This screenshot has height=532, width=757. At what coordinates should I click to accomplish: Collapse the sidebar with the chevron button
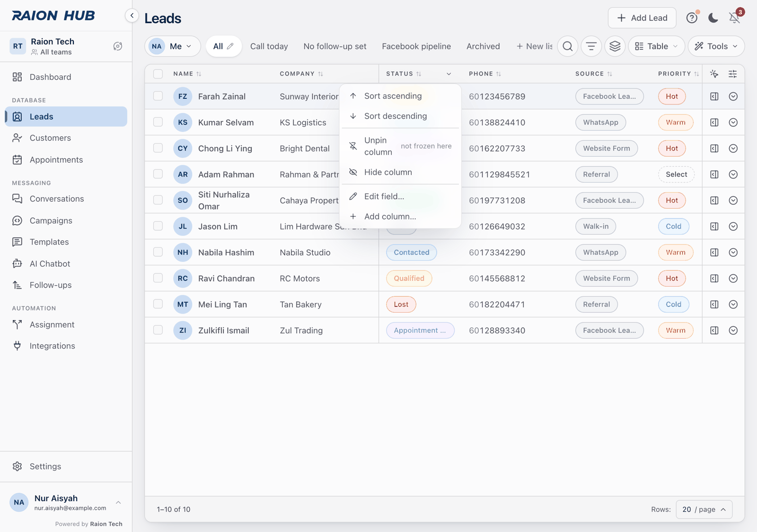[x=132, y=16]
